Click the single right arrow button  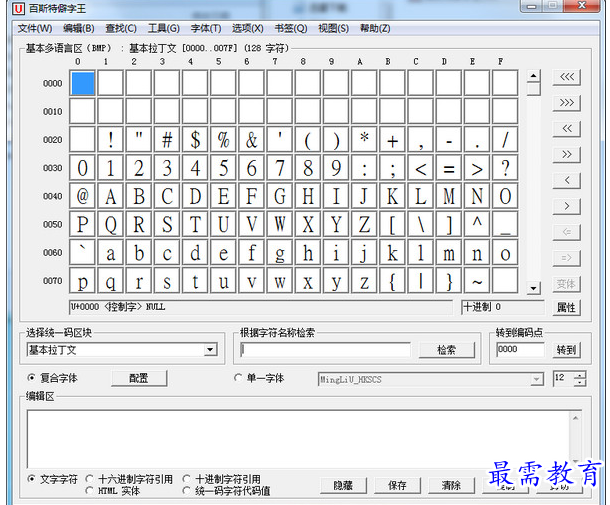point(567,207)
